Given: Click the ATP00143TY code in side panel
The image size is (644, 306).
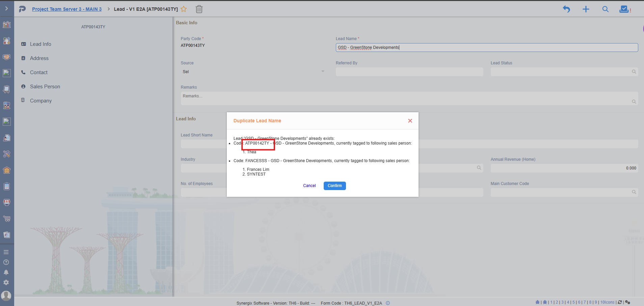Looking at the screenshot, I should pyautogui.click(x=93, y=27).
